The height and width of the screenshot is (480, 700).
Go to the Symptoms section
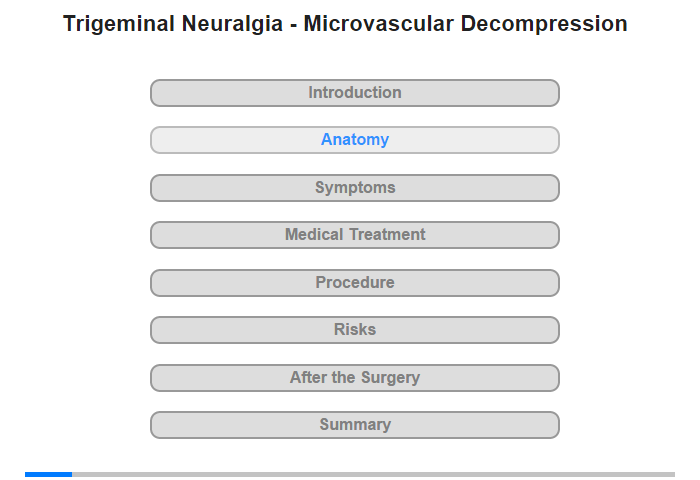click(355, 188)
